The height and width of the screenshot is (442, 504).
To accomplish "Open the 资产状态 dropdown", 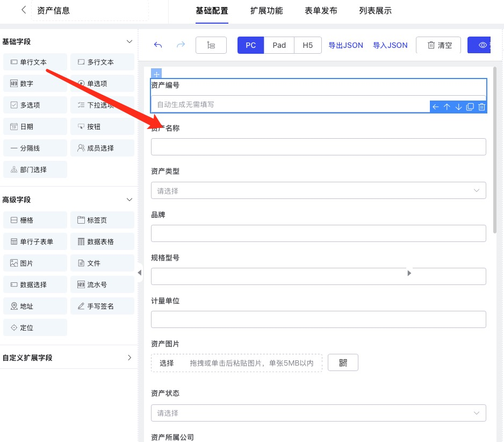I will pyautogui.click(x=318, y=413).
